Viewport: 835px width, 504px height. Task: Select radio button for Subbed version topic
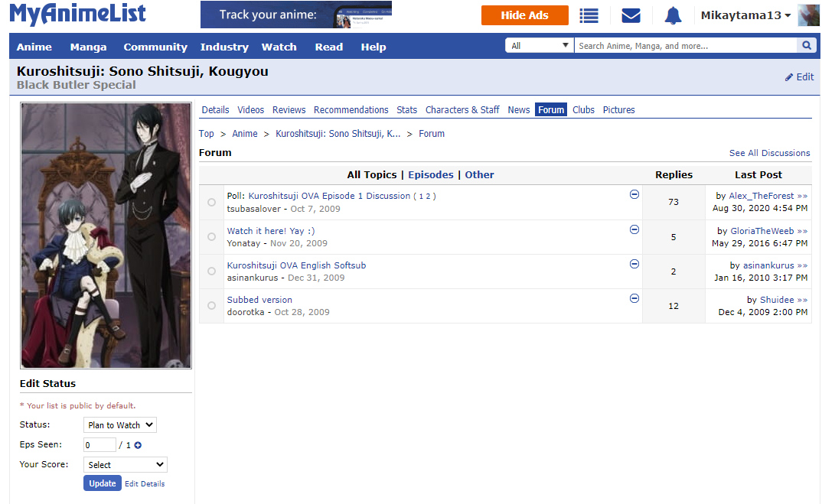tap(212, 306)
